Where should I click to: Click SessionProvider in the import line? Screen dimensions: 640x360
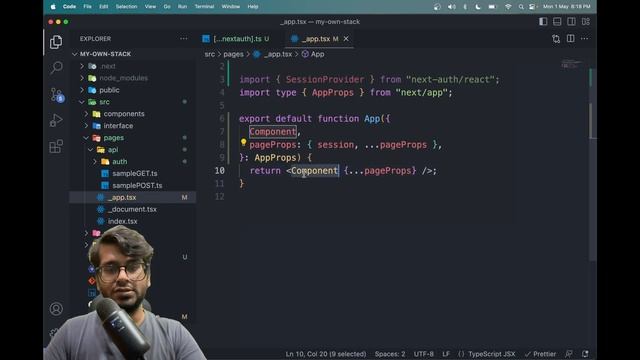[325, 80]
